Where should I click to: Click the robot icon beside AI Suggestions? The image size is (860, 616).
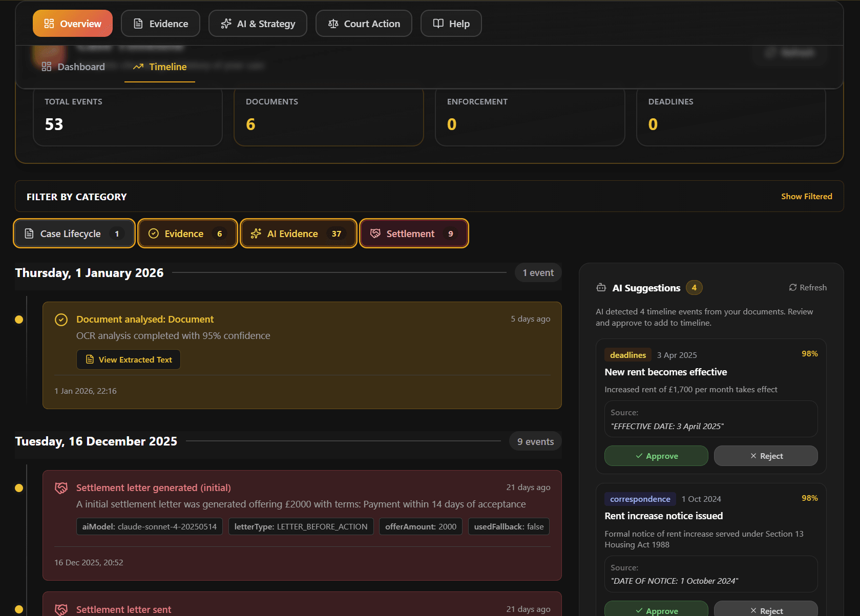(601, 288)
